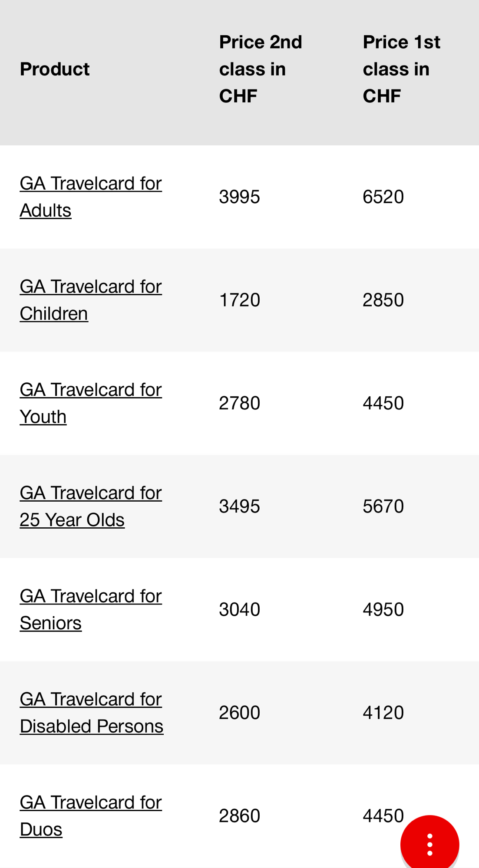479x868 pixels.
Task: Select the Adults 1st class price 6520
Action: [383, 197]
